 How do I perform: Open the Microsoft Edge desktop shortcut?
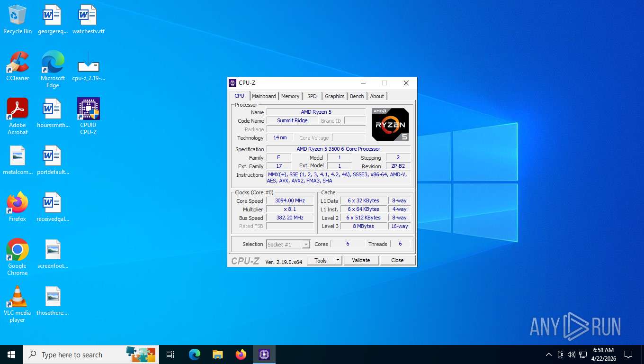click(x=53, y=69)
